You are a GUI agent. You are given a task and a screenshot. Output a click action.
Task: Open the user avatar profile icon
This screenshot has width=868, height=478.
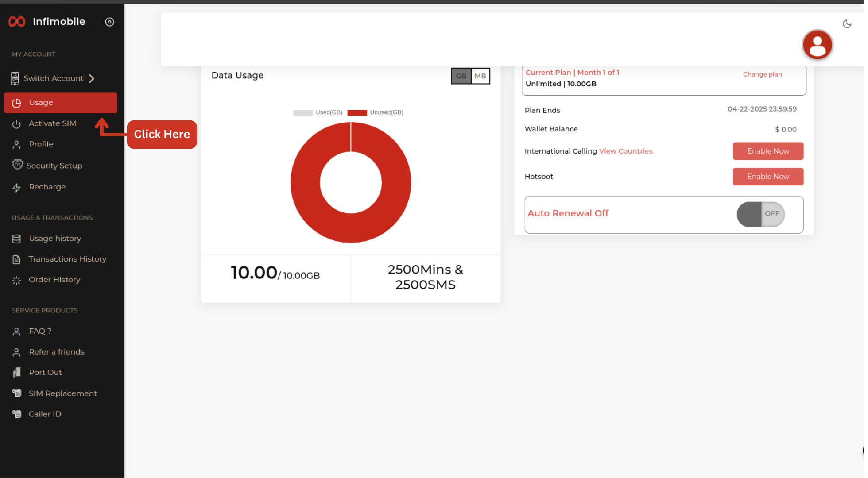click(817, 45)
